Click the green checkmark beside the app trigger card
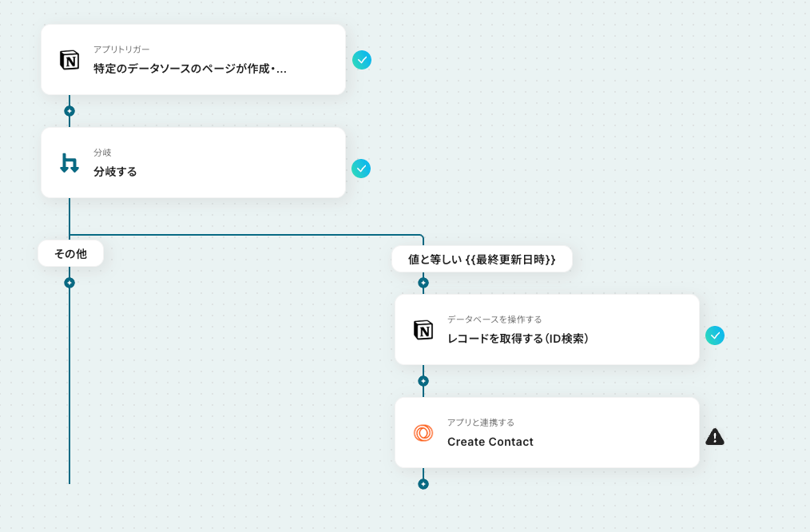This screenshot has width=810, height=532. [362, 60]
